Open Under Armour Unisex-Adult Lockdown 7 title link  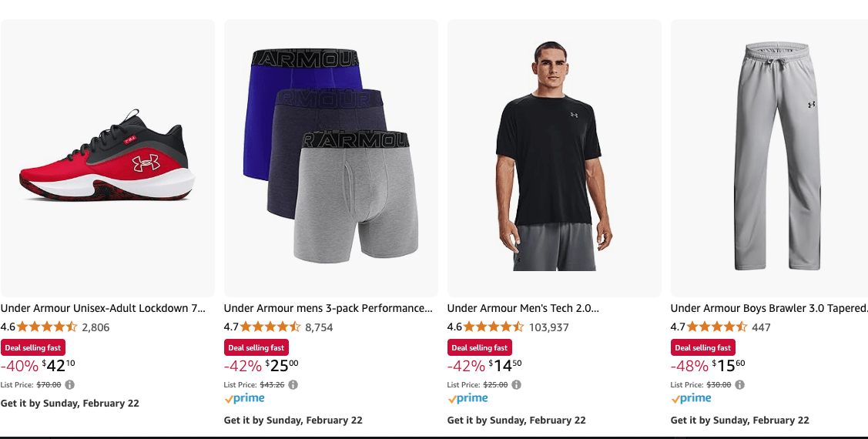[103, 308]
